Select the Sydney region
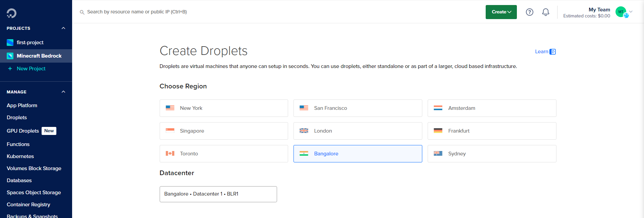The height and width of the screenshot is (218, 644). 492,153
